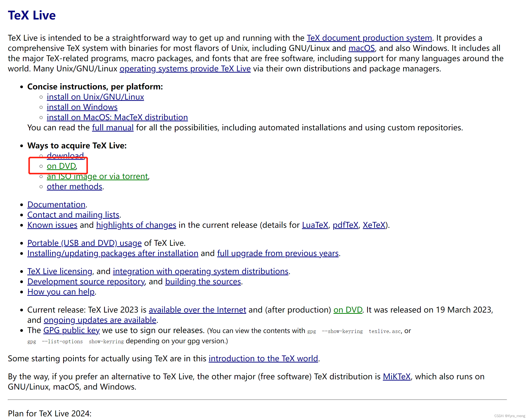
Task: Go to Contact and mailing lists
Action: [73, 215]
